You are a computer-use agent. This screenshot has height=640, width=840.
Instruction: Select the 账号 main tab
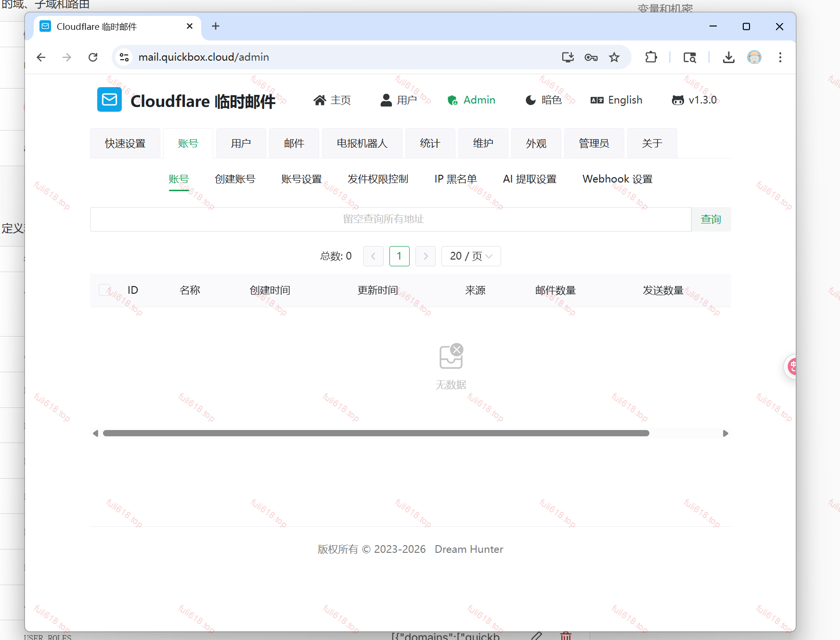(x=188, y=144)
